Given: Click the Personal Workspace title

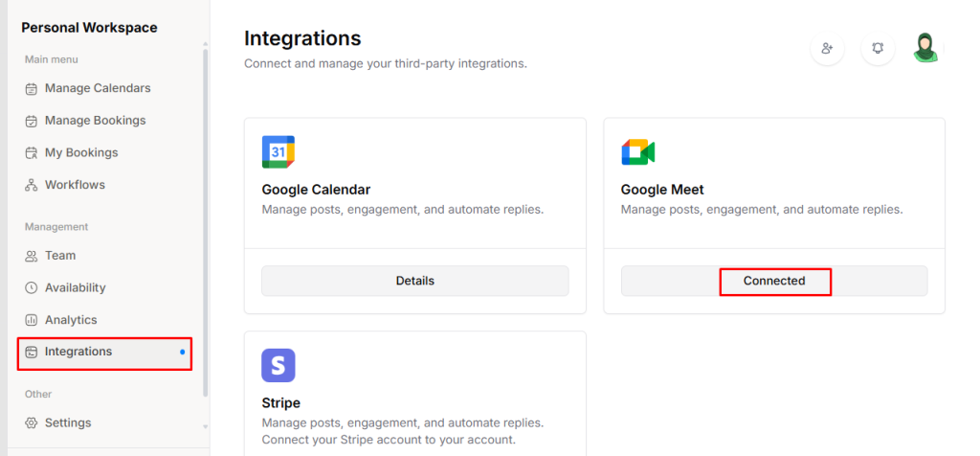Looking at the screenshot, I should (89, 28).
